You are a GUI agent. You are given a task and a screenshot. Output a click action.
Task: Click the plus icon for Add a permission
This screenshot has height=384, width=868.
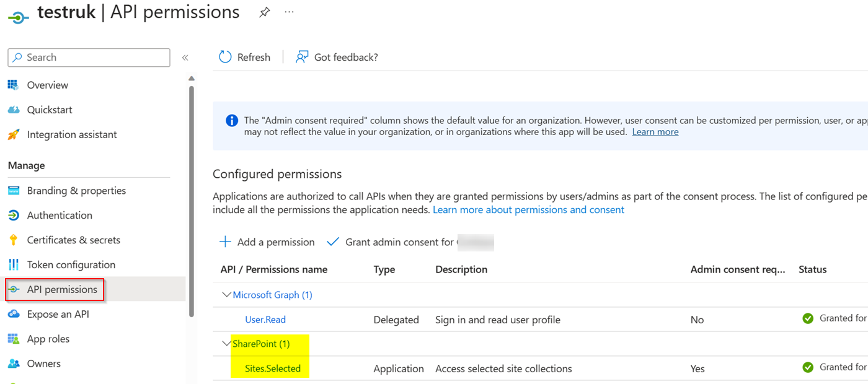coord(225,242)
